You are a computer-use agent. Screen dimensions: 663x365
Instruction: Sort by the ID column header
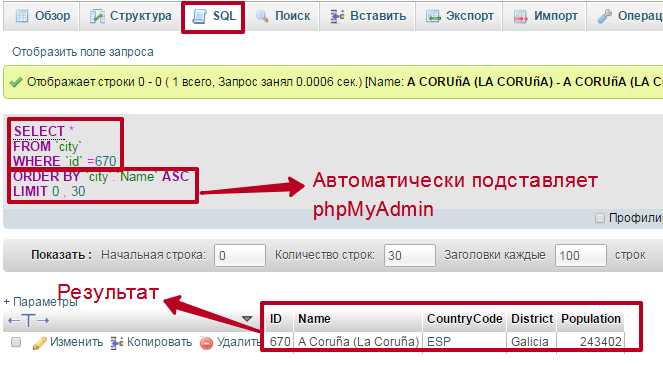click(276, 318)
